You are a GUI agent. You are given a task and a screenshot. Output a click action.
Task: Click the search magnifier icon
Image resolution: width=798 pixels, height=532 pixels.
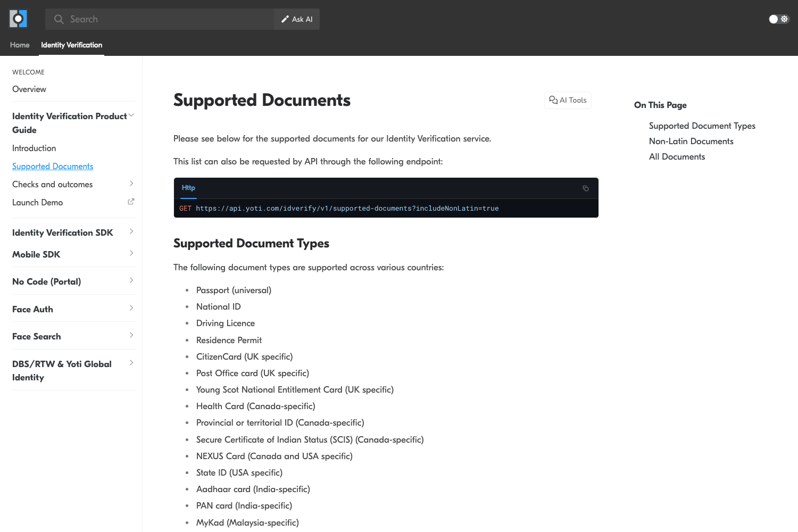pyautogui.click(x=59, y=19)
